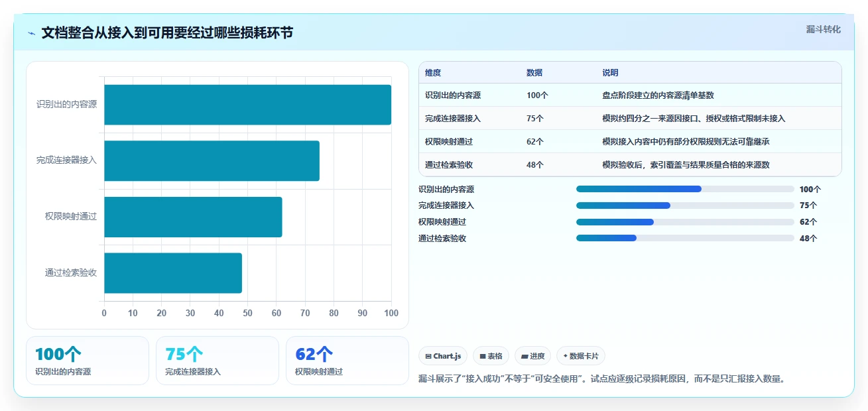Click the 48个 cell in the table
868x411 pixels.
click(535, 165)
